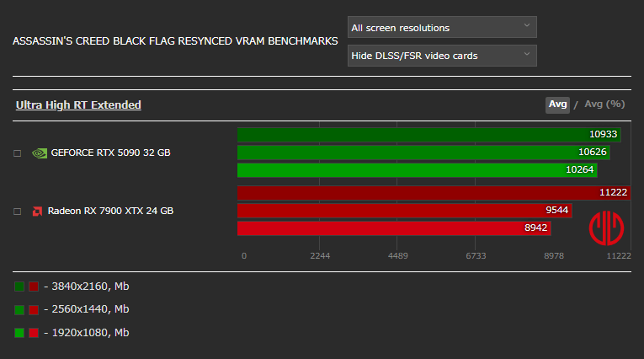Select the GEFORCE RTX 5090 32 GB label
The width and height of the screenshot is (644, 359).
coord(110,153)
